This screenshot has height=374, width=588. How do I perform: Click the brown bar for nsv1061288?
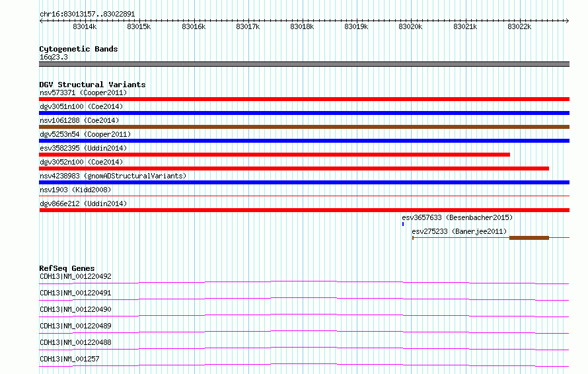tap(304, 127)
